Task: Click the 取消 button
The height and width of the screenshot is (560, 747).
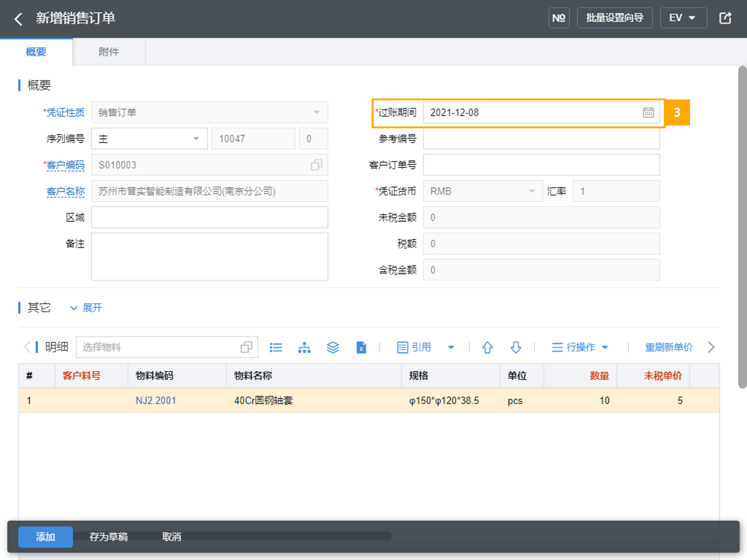Action: coord(172,537)
